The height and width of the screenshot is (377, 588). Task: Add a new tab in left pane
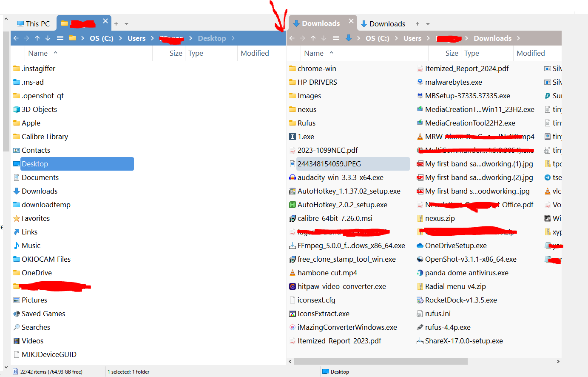(116, 24)
